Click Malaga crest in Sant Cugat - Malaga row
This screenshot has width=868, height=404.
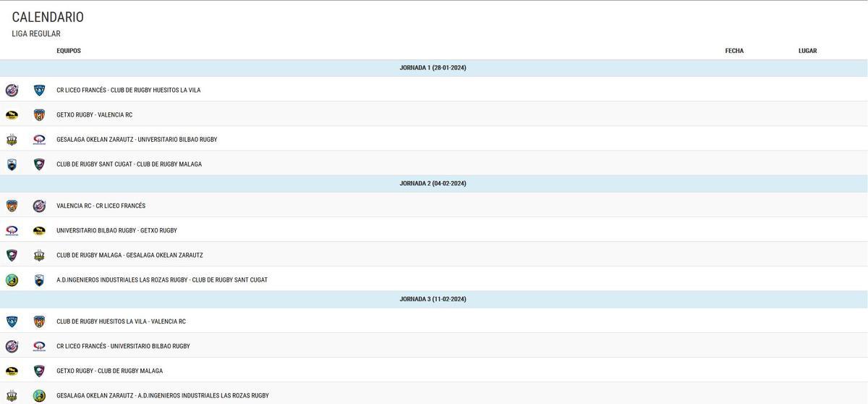tap(39, 164)
